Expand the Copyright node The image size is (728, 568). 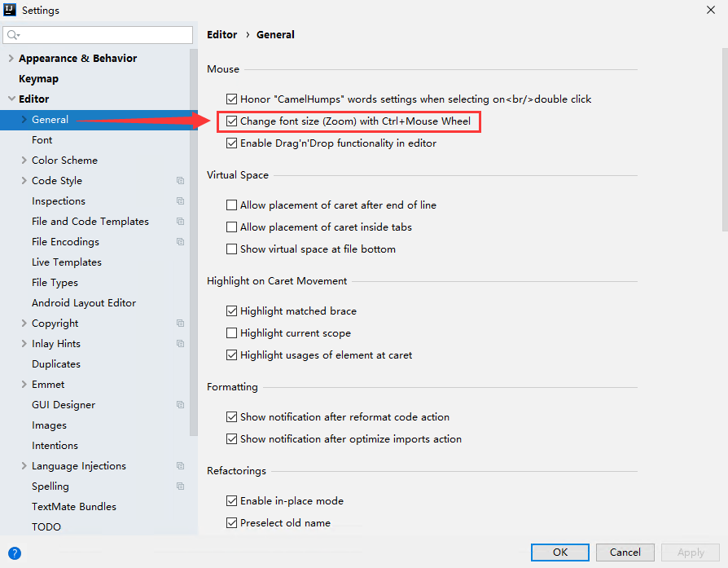click(24, 323)
